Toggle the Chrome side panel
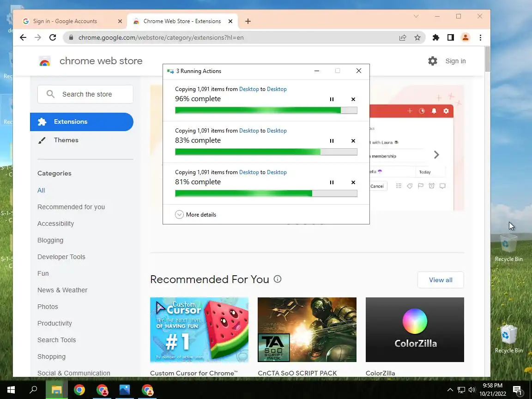532x399 pixels. tap(451, 37)
